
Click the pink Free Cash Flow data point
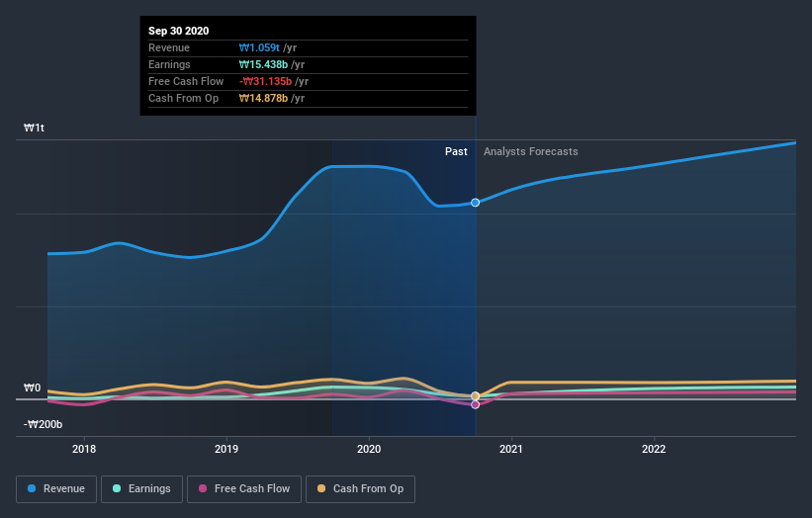tap(476, 404)
